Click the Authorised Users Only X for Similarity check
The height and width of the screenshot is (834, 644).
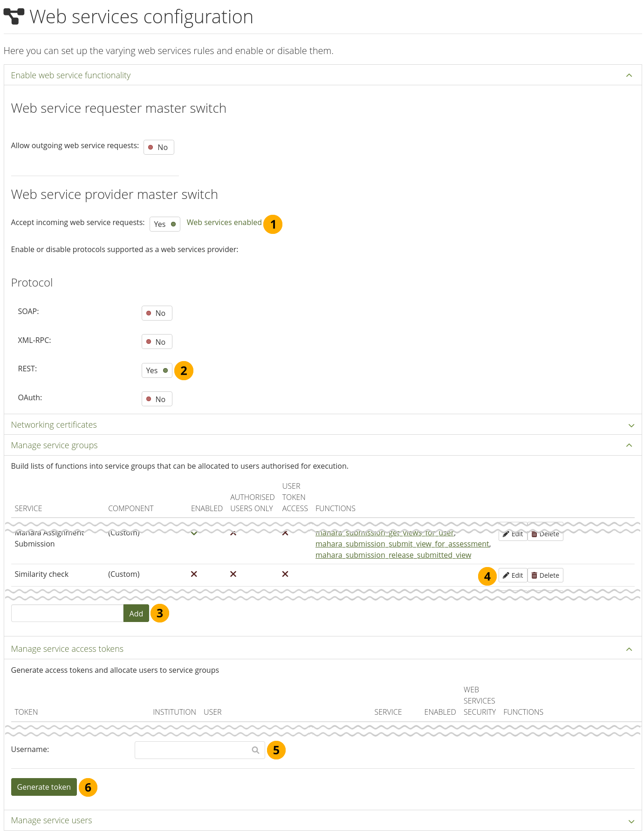point(233,574)
